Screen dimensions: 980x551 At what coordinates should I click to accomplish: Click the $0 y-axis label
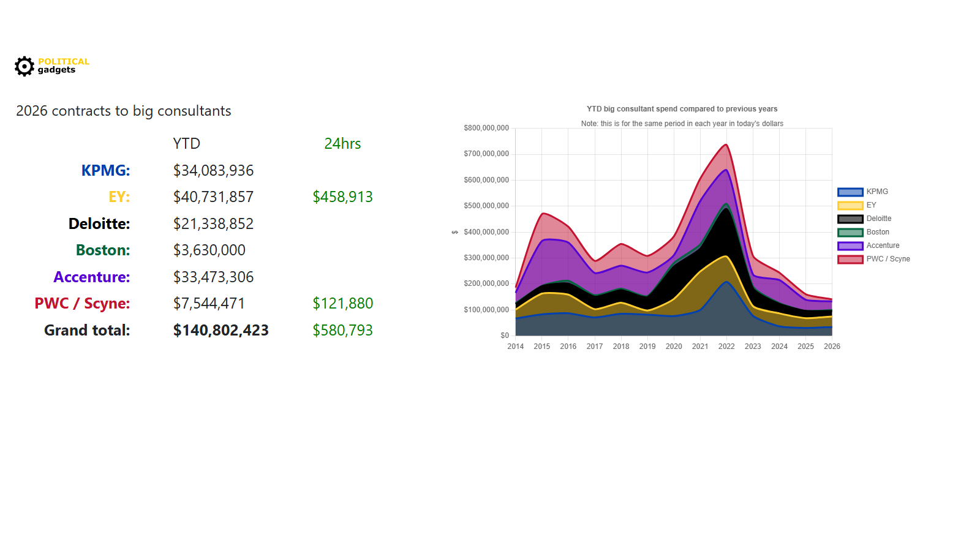(x=505, y=335)
